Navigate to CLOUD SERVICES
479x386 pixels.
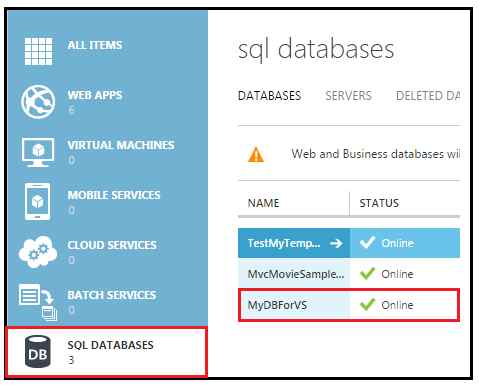pos(112,245)
